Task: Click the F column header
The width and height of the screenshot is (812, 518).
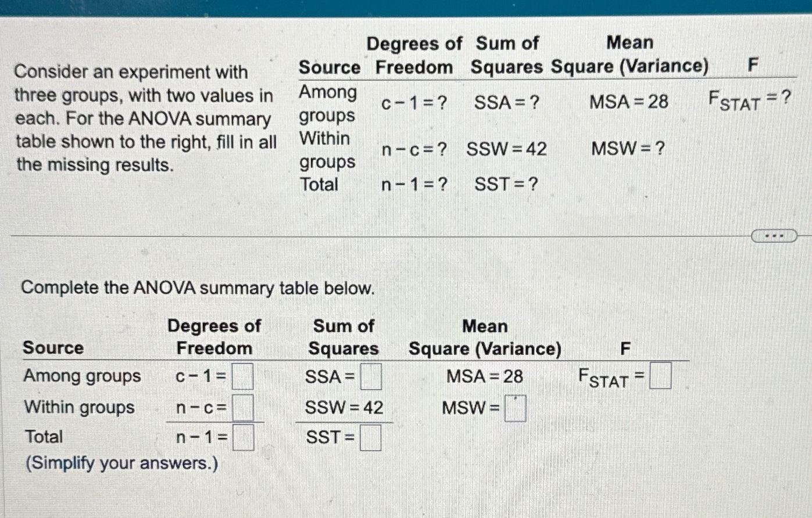Action: point(625,348)
